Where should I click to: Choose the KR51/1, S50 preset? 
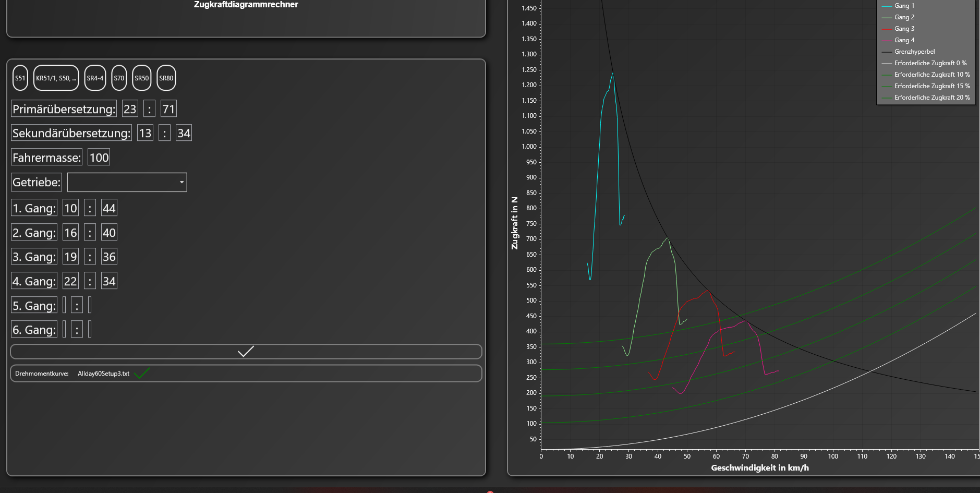click(56, 78)
